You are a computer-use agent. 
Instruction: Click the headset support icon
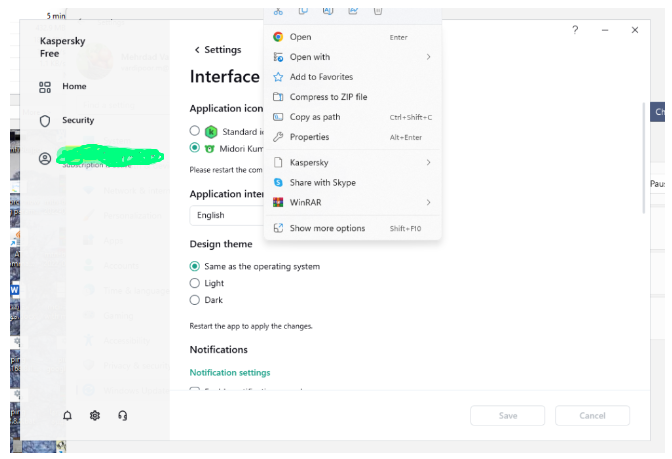pos(122,415)
